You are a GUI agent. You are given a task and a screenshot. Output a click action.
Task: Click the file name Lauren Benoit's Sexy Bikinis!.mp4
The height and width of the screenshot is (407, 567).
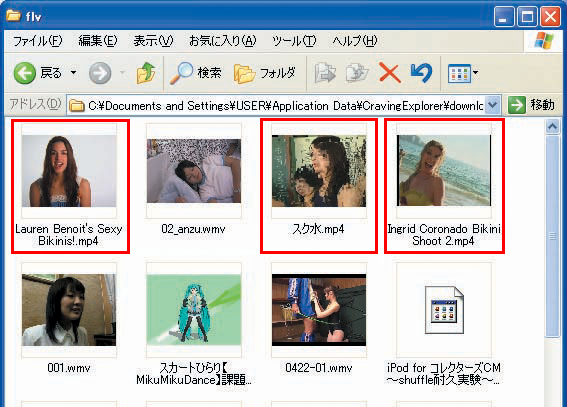point(69,235)
